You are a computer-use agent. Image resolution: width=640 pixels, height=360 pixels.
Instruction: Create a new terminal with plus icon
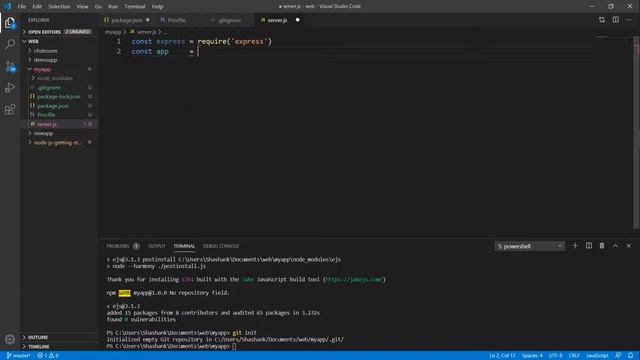pos(575,246)
